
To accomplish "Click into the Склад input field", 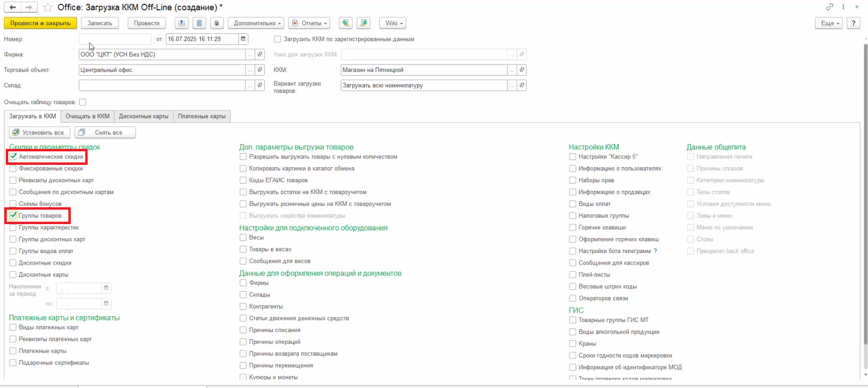I will pyautogui.click(x=162, y=85).
